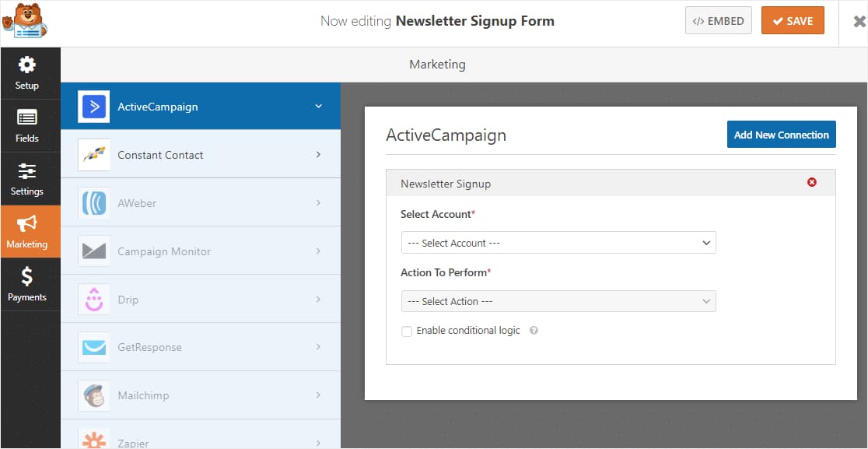This screenshot has height=449, width=868.
Task: Open the Select Account dropdown
Action: click(x=558, y=242)
